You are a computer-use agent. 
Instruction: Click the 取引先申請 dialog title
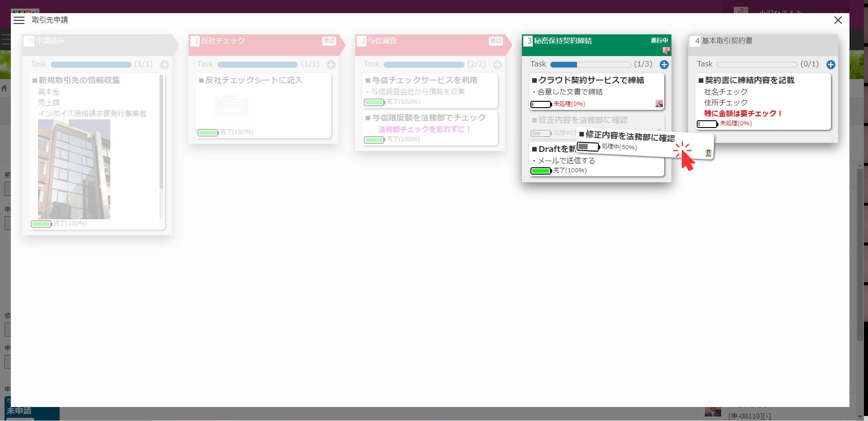pos(50,20)
